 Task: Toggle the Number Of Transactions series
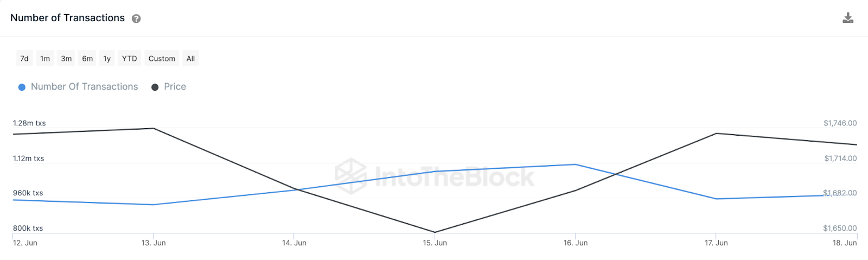click(84, 87)
